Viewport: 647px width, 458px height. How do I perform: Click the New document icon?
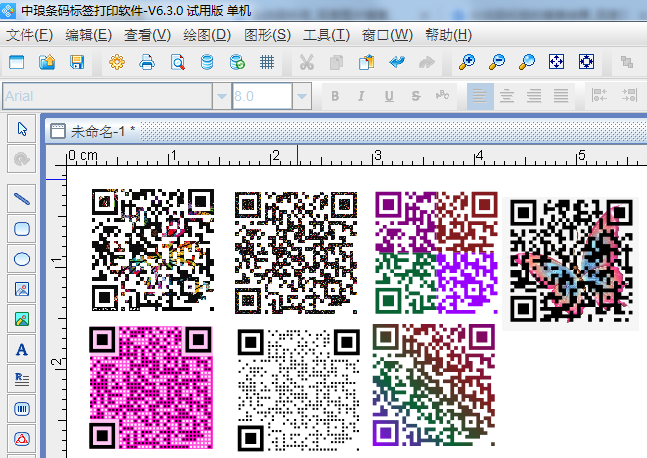coord(16,62)
